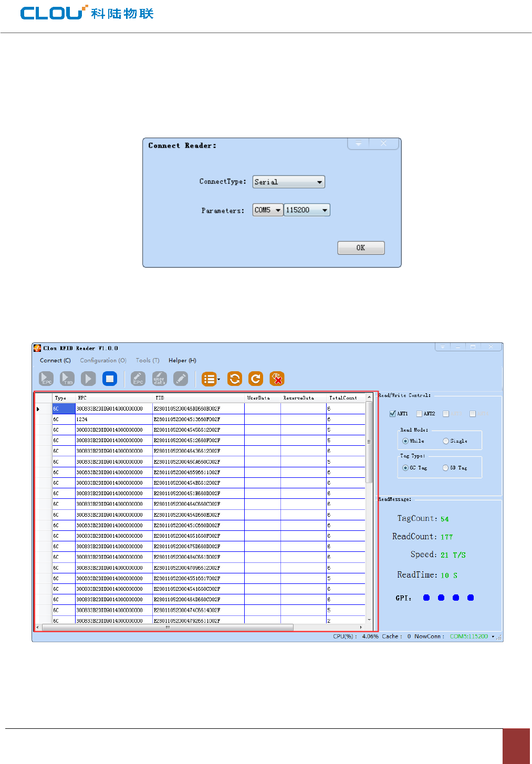Confirm the connection with OK button
Image resolution: width=532 pixels, height=764 pixels.
click(361, 248)
